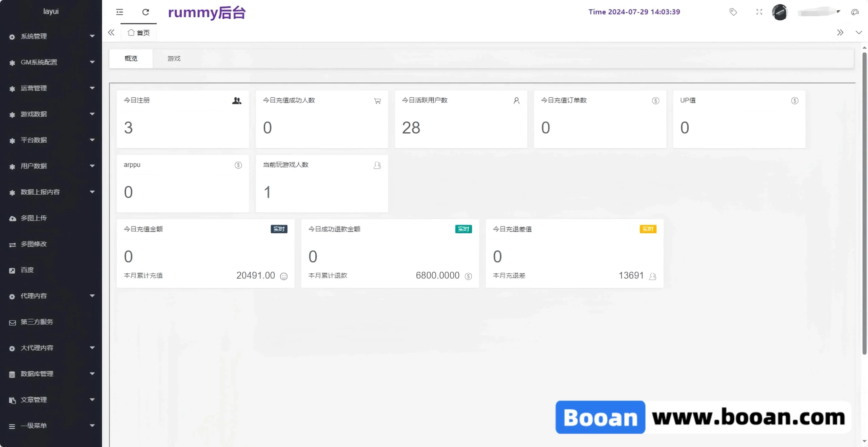Expand the GM系统配置 menu
This screenshot has width=868, height=447.
pos(38,62)
